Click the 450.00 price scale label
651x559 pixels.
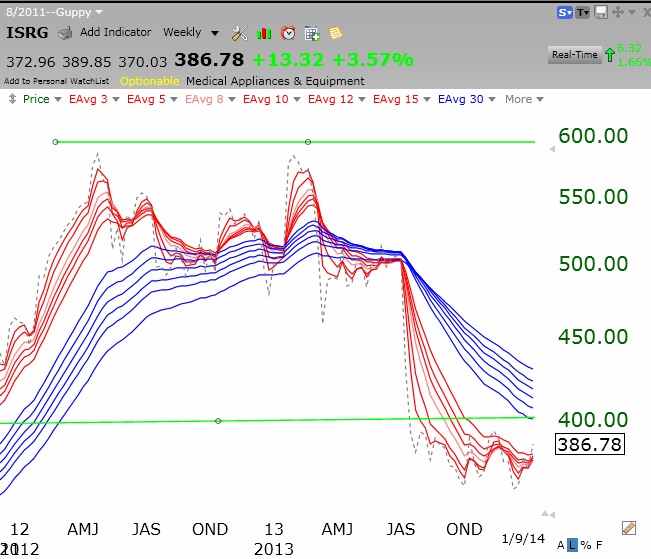pyautogui.click(x=593, y=336)
